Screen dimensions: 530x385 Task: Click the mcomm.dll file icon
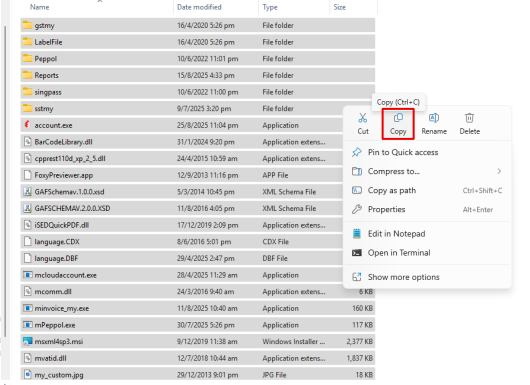point(28,291)
